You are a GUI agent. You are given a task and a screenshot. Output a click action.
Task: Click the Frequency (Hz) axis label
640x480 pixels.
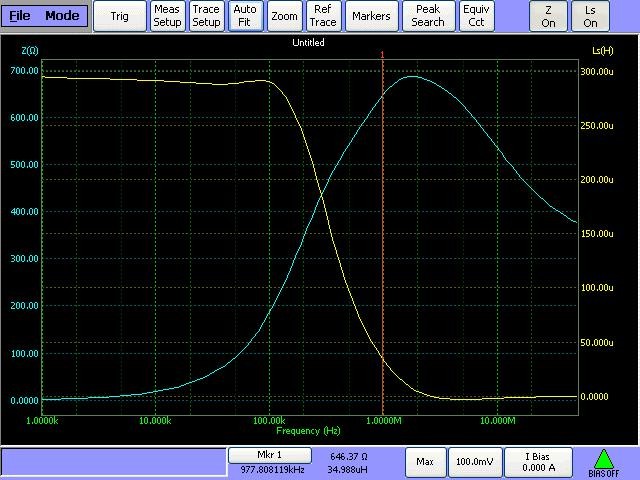pos(308,431)
